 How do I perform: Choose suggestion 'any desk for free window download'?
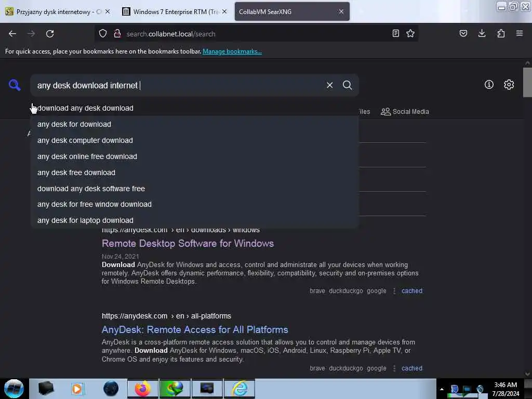tap(194, 204)
